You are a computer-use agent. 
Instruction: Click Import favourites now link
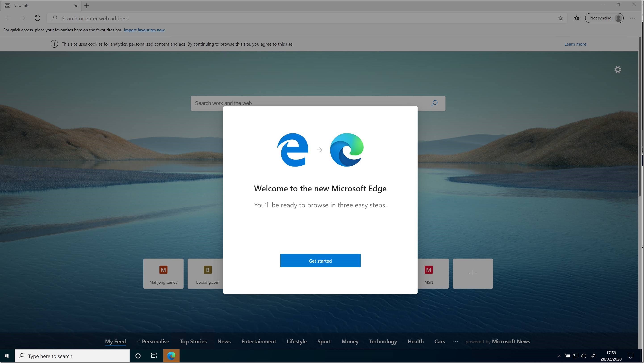click(x=144, y=30)
